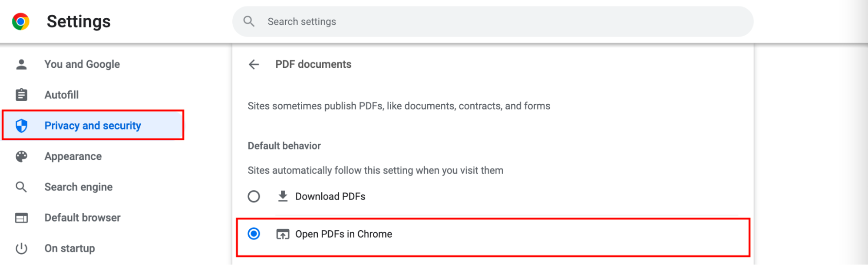The image size is (868, 265).
Task: Click the person icon for You and Google
Action: (21, 64)
